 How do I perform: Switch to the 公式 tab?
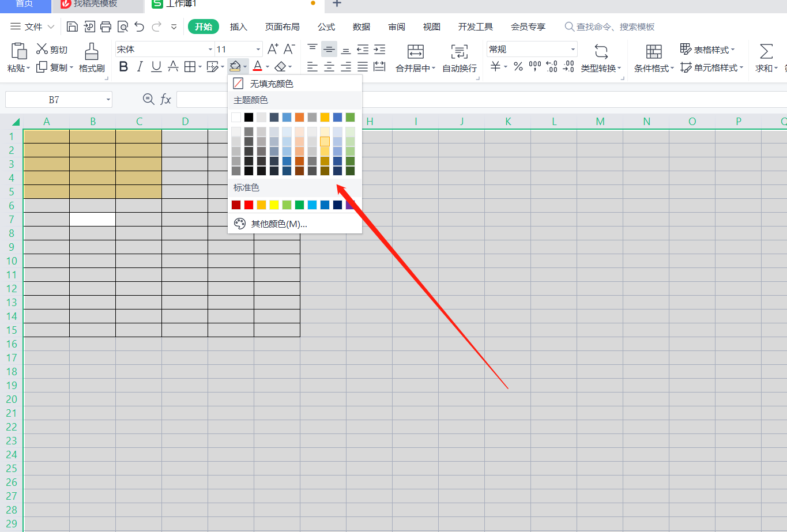pos(326,27)
